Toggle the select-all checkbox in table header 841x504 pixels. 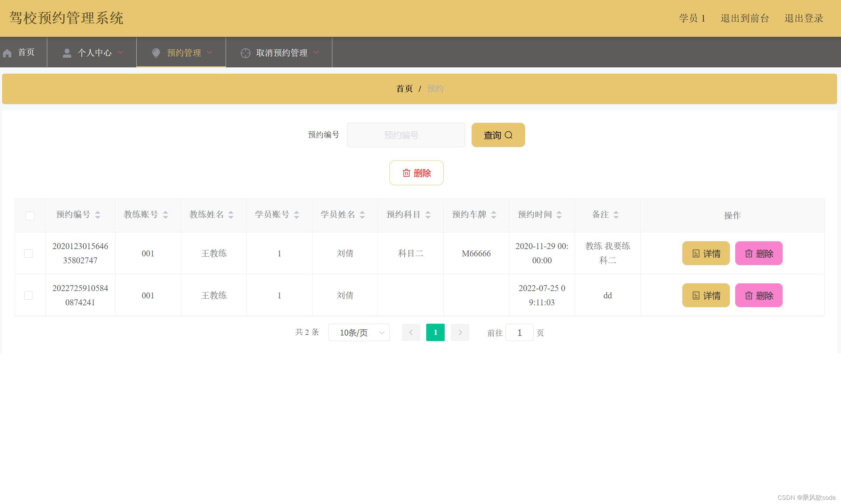[x=30, y=215]
